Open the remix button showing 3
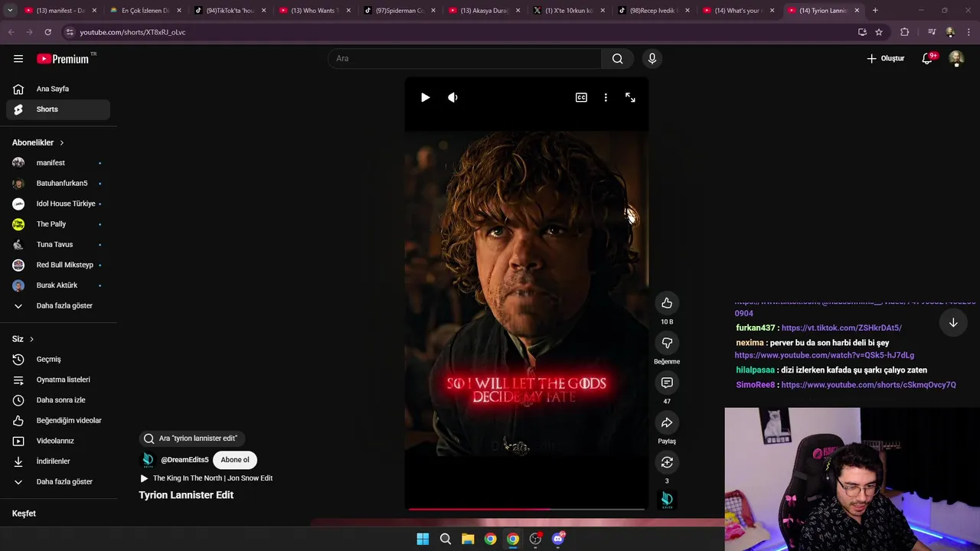The width and height of the screenshot is (980, 551). tap(667, 462)
